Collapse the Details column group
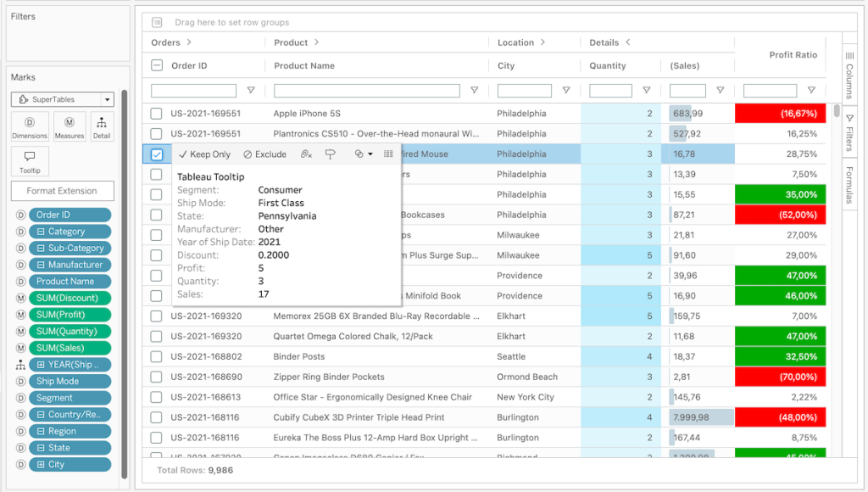The width and height of the screenshot is (868, 492). pos(628,42)
